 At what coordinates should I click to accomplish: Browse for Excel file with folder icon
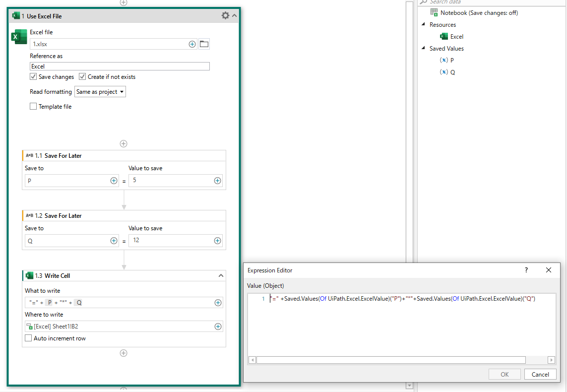(x=204, y=44)
